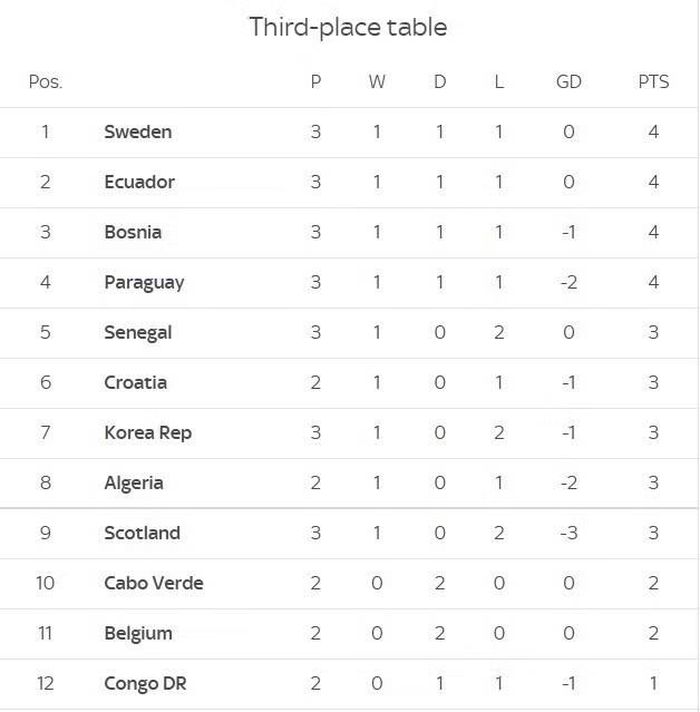
Task: Click the Scotland team name
Action: [142, 533]
